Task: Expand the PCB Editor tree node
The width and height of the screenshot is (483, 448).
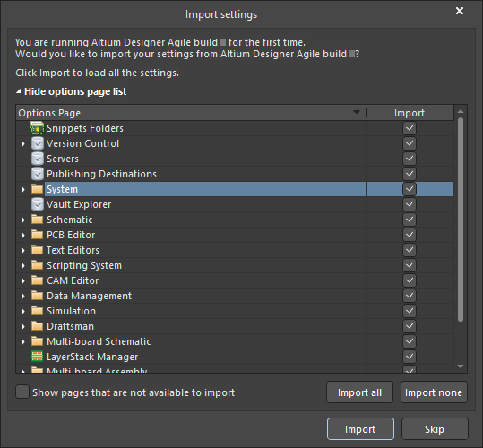Action: pyautogui.click(x=22, y=236)
